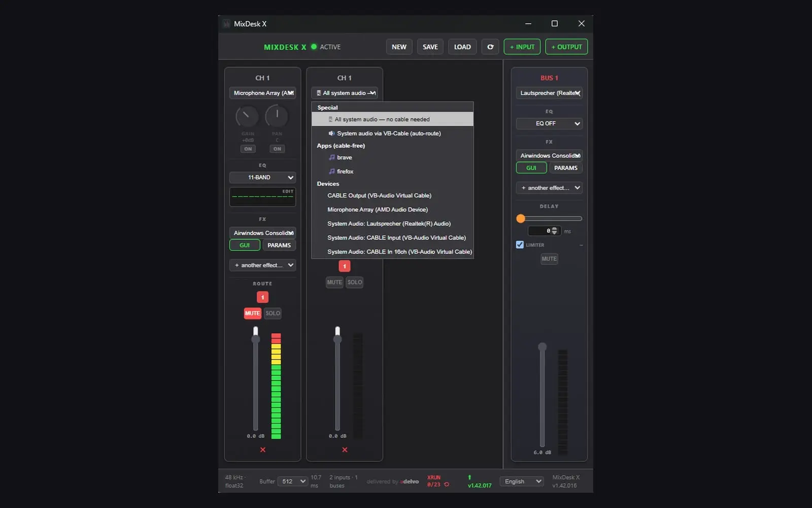The height and width of the screenshot is (508, 812).
Task: Click the speaker icon of VB-Cable option
Action: coord(331,133)
